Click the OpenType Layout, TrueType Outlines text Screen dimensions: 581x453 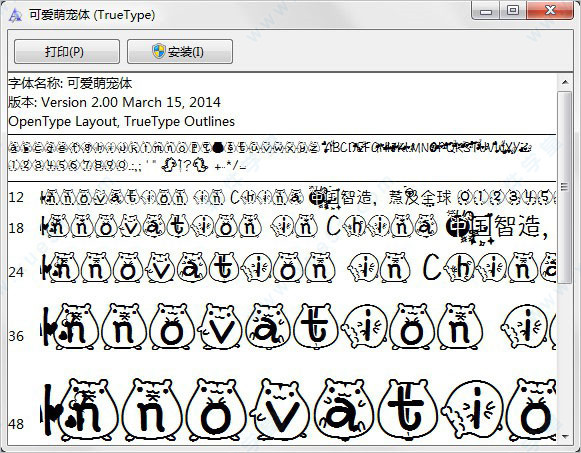[x=122, y=121]
